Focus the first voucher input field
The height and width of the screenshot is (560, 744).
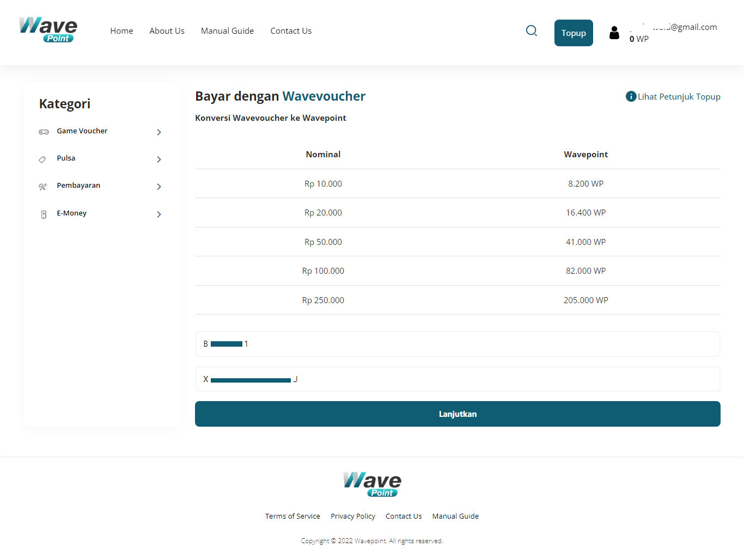[458, 344]
